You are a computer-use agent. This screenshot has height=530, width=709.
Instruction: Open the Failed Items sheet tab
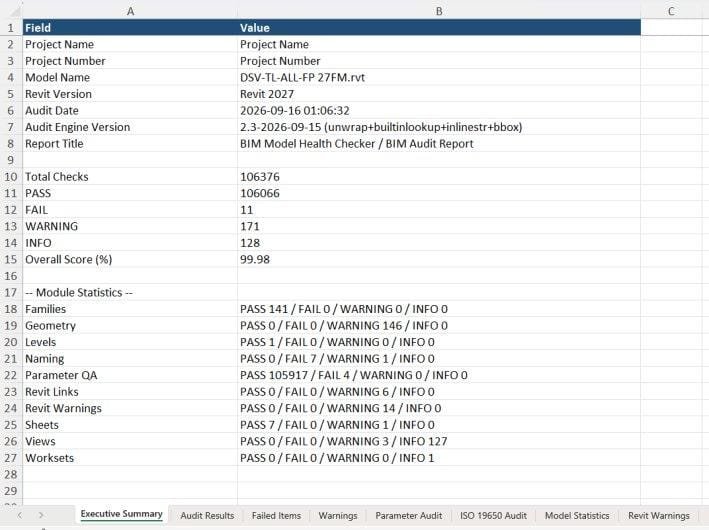[x=276, y=516]
